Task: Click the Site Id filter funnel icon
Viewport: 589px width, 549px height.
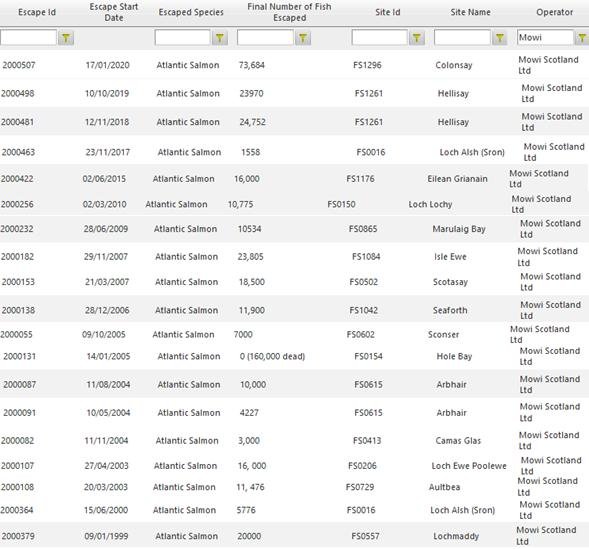Action: [x=417, y=38]
